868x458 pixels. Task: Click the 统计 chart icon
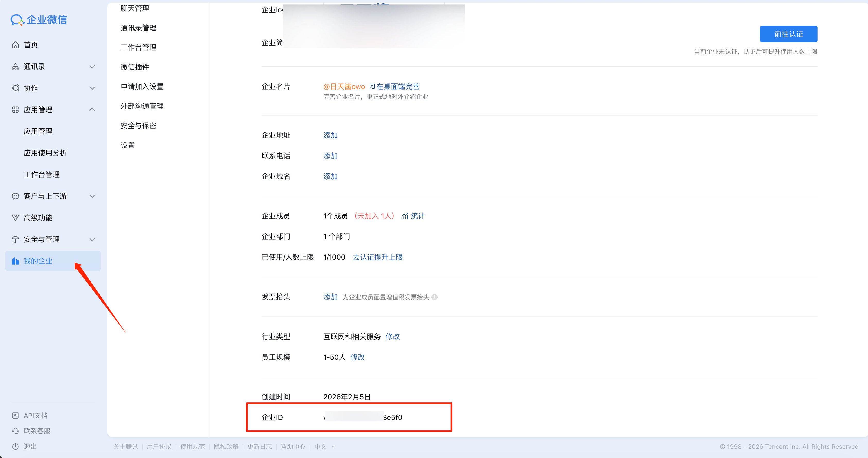pos(404,216)
